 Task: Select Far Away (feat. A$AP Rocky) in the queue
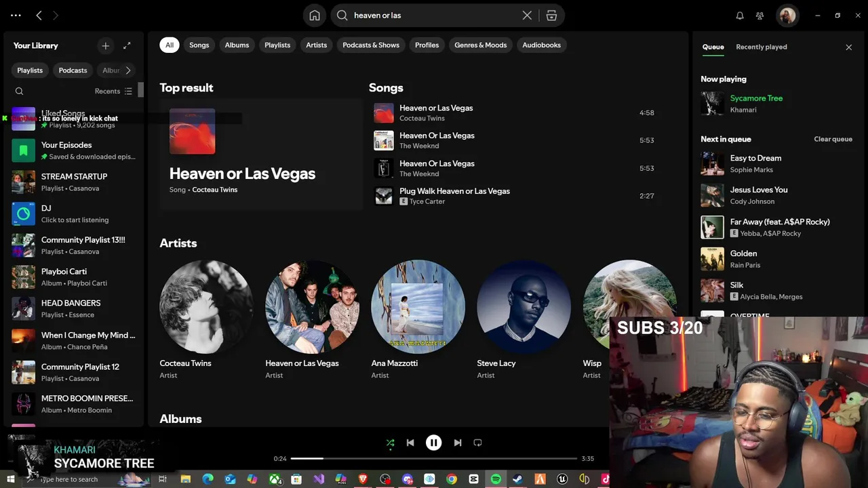(x=776, y=227)
